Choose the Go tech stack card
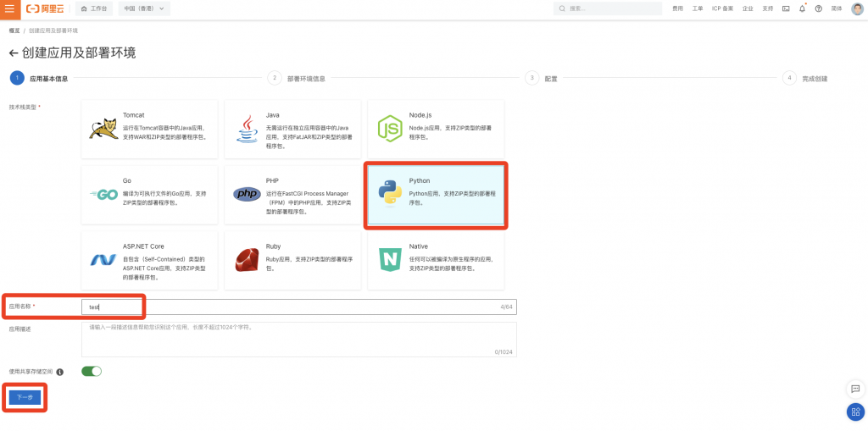 pos(149,195)
